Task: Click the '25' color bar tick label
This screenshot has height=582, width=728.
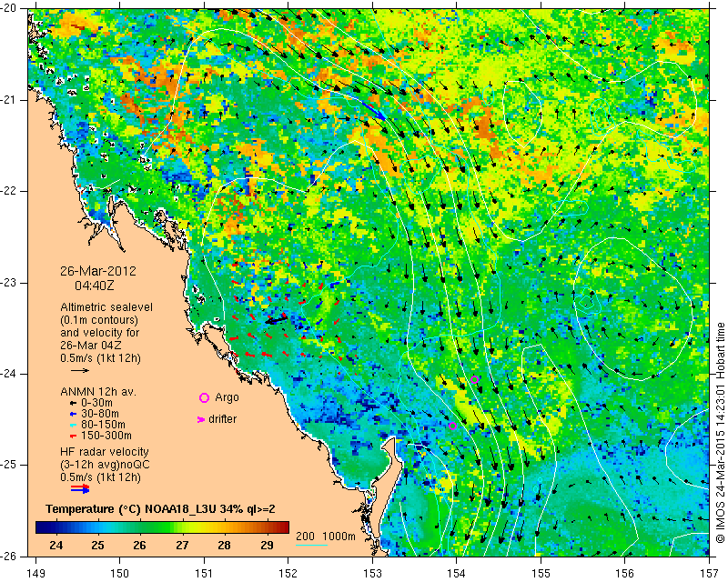Action: pos(97,545)
